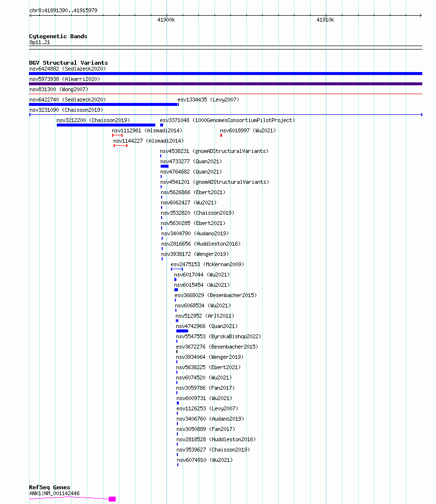The height and width of the screenshot is (504, 436).
Task: Open nsv2818528 (Huddleston2016) label
Action: [217, 439]
